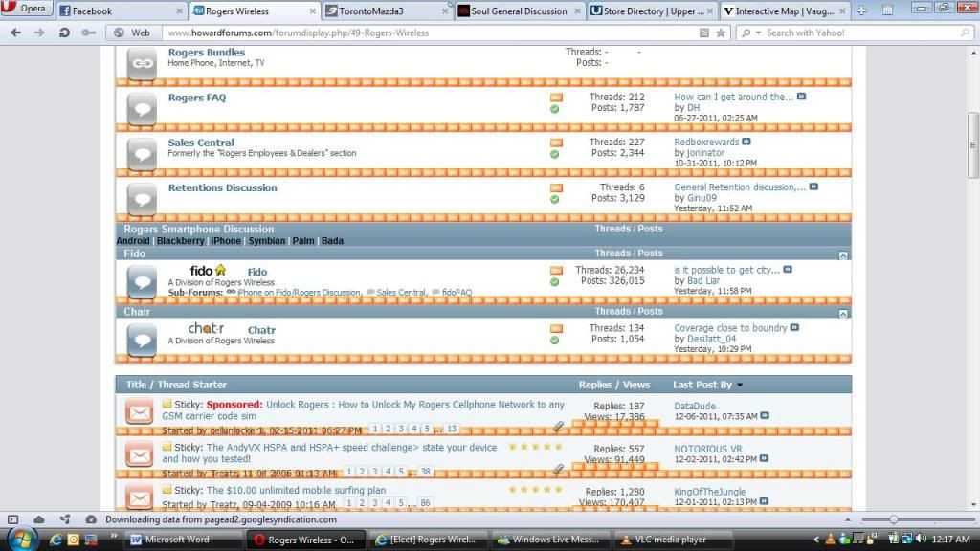
Task: Click the Fido forum bubble icon
Action: coord(142,282)
